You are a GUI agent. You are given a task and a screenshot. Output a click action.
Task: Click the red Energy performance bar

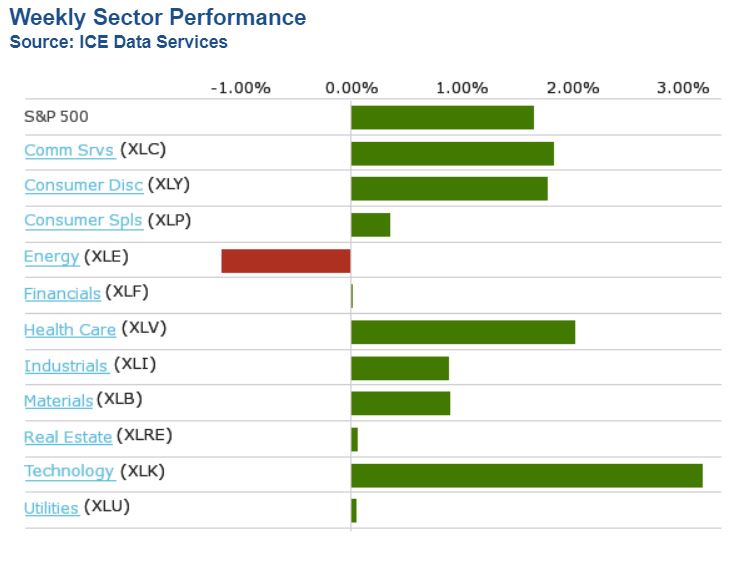[286, 261]
